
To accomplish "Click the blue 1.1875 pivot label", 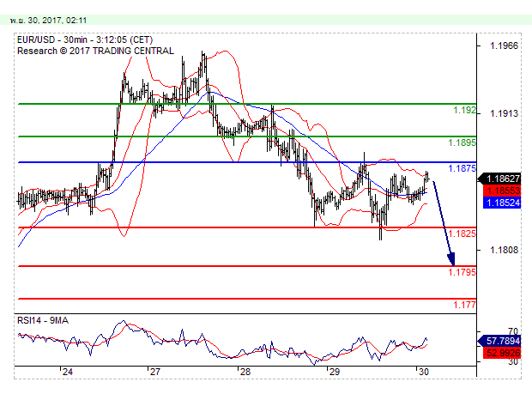I will click(462, 168).
